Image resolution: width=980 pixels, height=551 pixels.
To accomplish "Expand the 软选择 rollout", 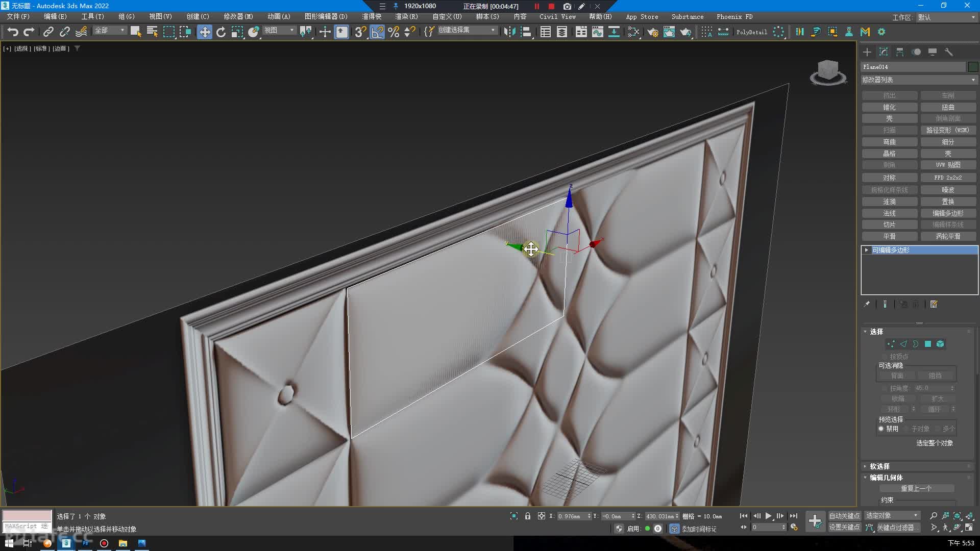I will pyautogui.click(x=879, y=466).
